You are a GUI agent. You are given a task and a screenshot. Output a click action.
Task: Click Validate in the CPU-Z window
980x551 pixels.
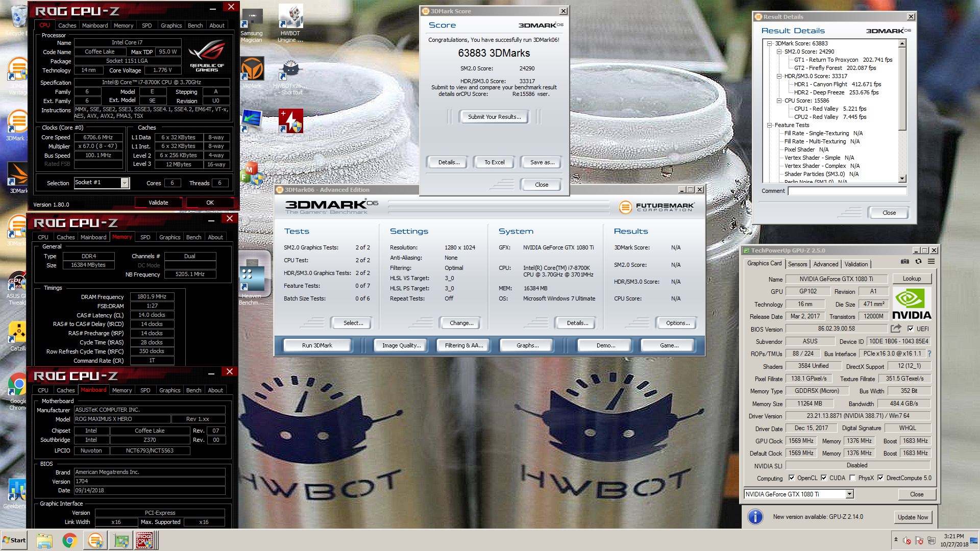158,203
